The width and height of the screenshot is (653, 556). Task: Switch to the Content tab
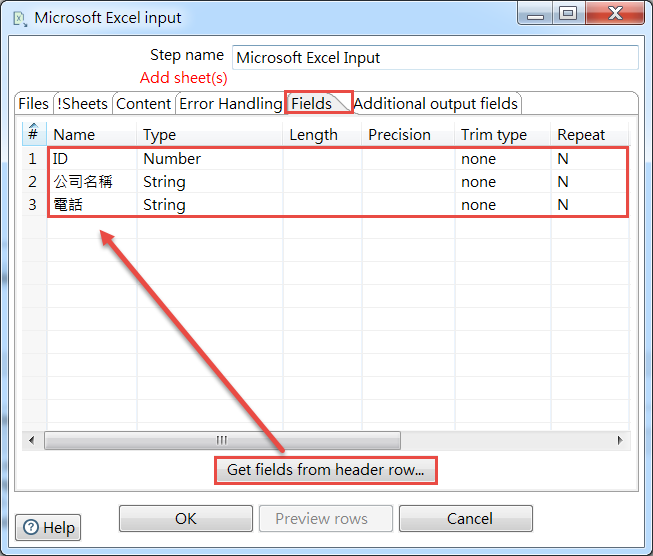(x=143, y=104)
